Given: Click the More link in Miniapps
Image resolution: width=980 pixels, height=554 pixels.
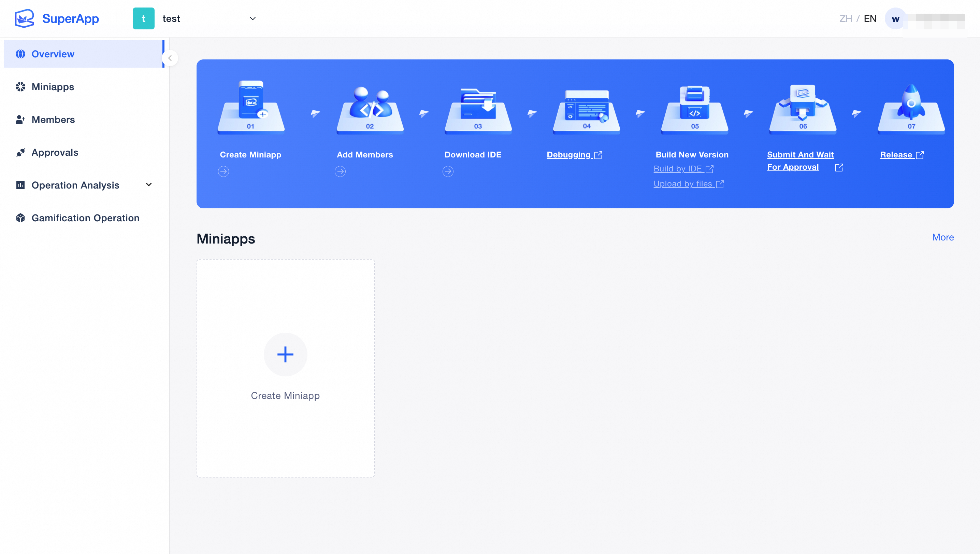Looking at the screenshot, I should (x=942, y=237).
